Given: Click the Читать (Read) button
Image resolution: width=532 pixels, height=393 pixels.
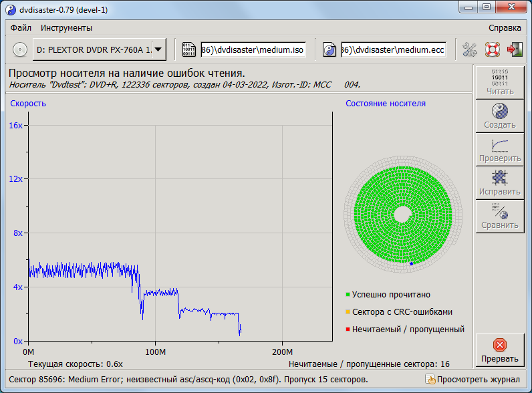Looking at the screenshot, I should coord(500,82).
